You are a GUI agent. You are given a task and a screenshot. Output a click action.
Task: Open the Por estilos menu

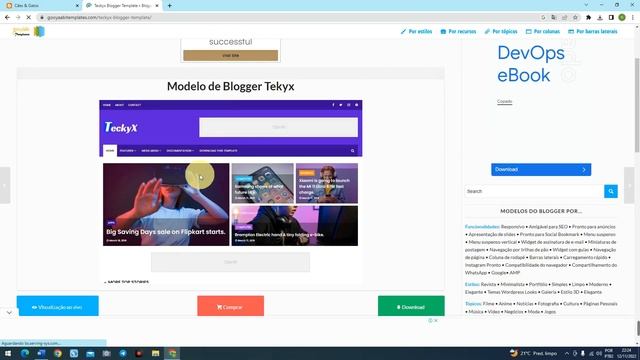point(416,31)
